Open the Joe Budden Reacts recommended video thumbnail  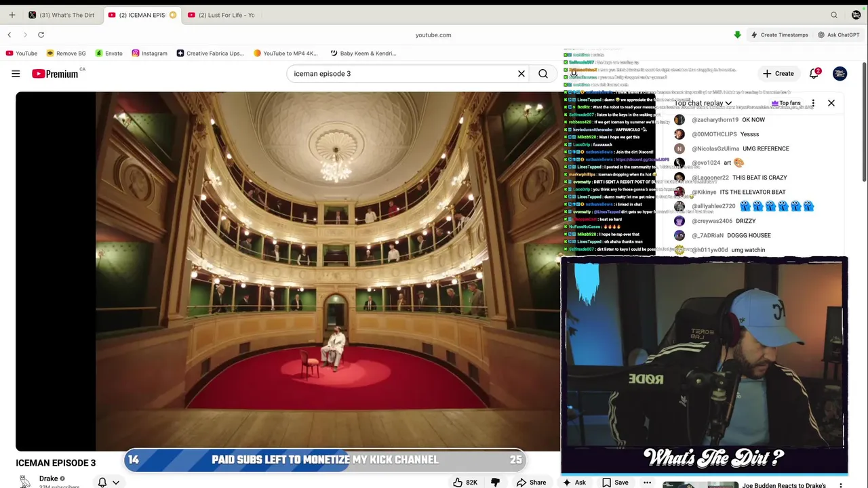tap(701, 485)
